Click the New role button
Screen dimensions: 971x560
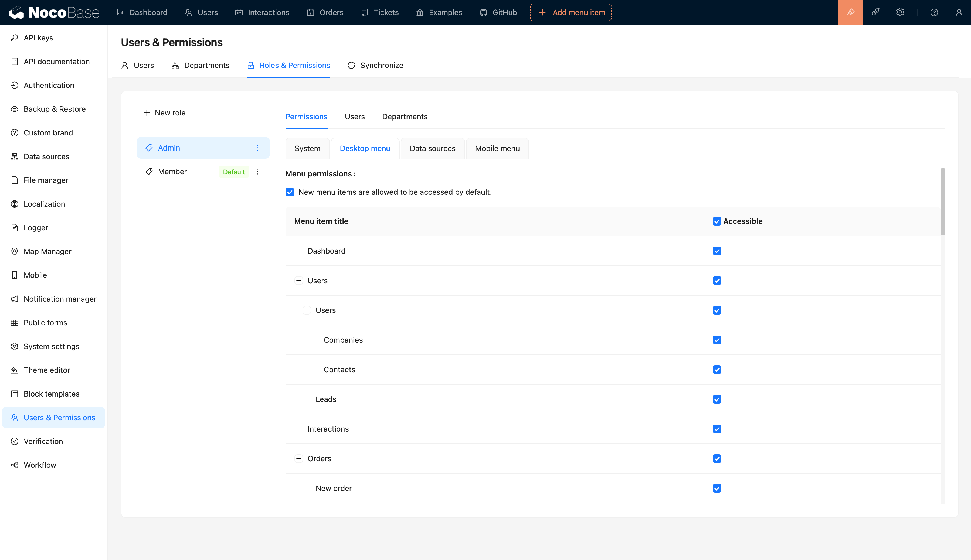pyautogui.click(x=164, y=113)
